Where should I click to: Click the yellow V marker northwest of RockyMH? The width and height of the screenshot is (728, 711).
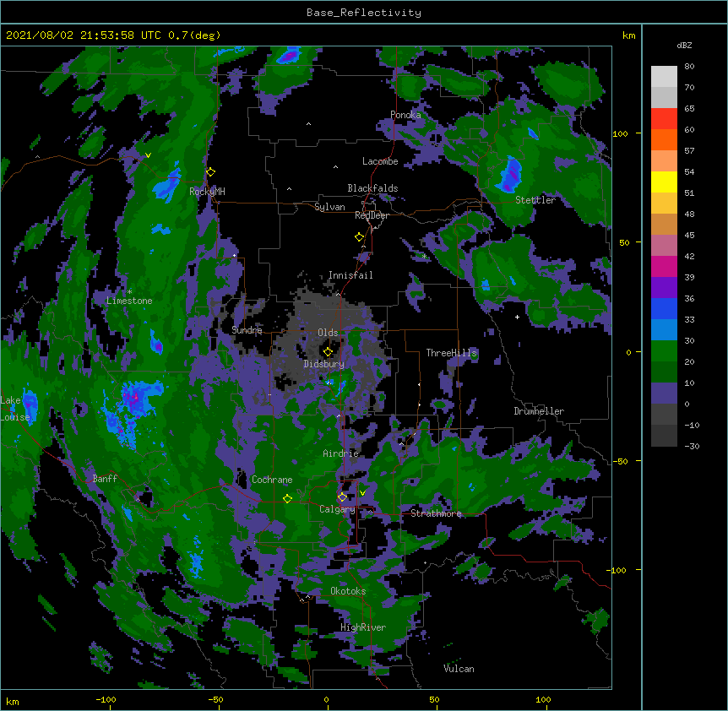(x=148, y=155)
